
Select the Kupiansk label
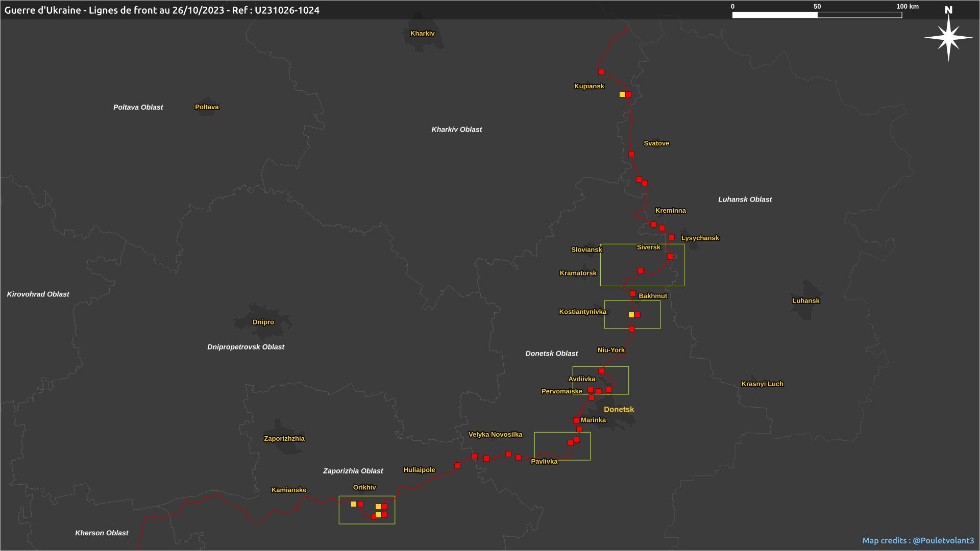tap(589, 86)
